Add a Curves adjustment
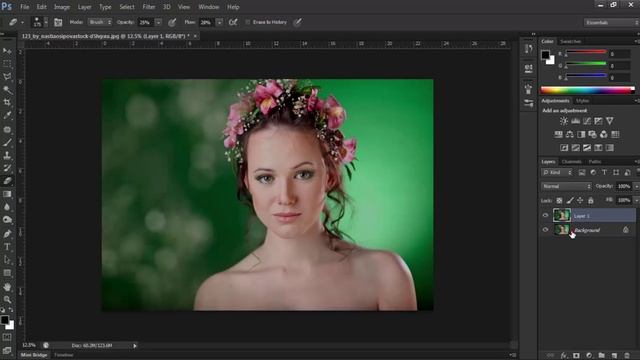Screen dimensions: 640x360 click(x=587, y=121)
